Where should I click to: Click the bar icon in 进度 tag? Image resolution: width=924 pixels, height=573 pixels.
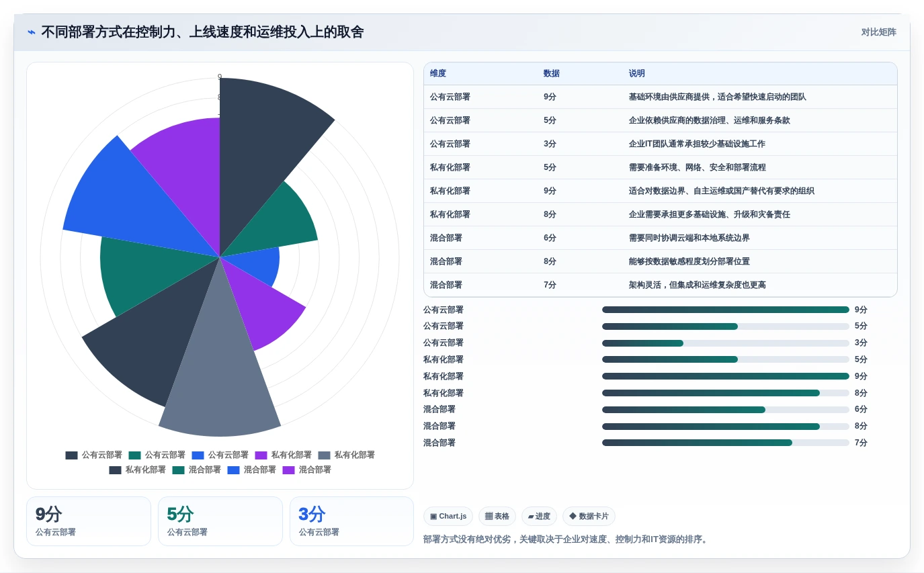coord(531,517)
